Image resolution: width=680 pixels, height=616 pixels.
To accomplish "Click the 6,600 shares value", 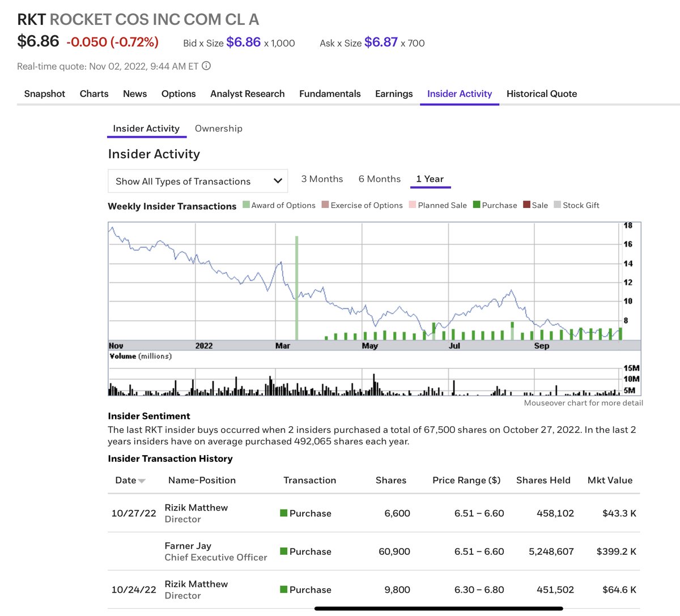I will click(x=397, y=513).
